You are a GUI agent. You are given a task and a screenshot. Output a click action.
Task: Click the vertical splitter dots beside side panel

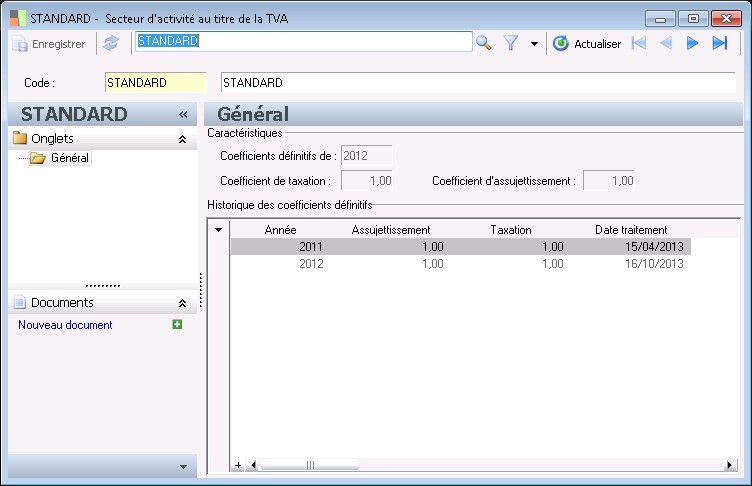(200, 290)
